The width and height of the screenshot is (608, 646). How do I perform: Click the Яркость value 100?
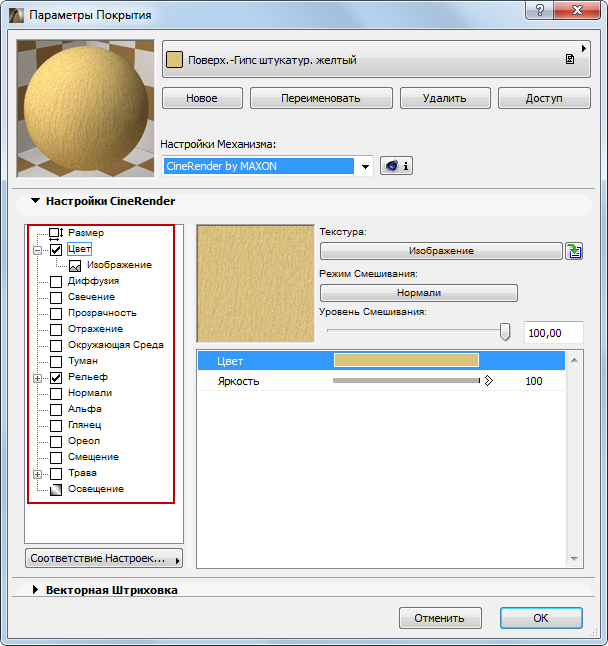(x=534, y=381)
